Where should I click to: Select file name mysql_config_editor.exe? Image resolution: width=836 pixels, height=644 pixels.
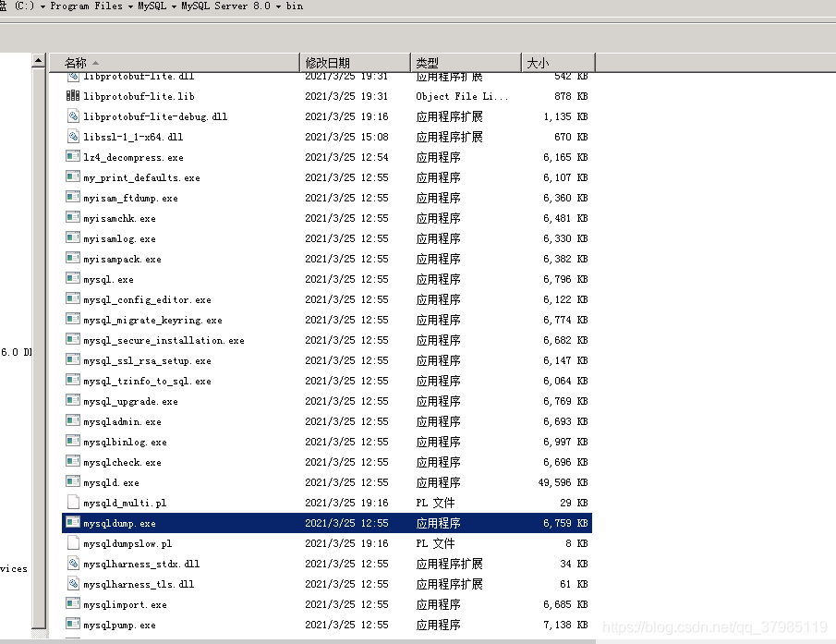[147, 299]
